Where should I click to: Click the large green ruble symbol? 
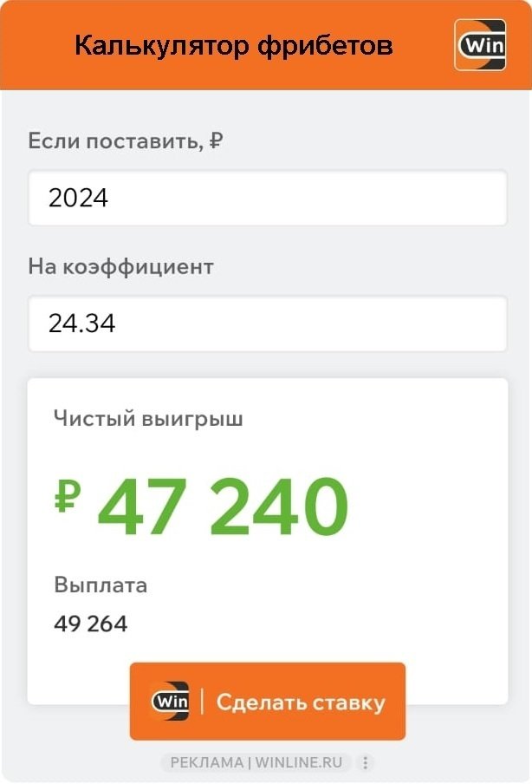click(68, 498)
